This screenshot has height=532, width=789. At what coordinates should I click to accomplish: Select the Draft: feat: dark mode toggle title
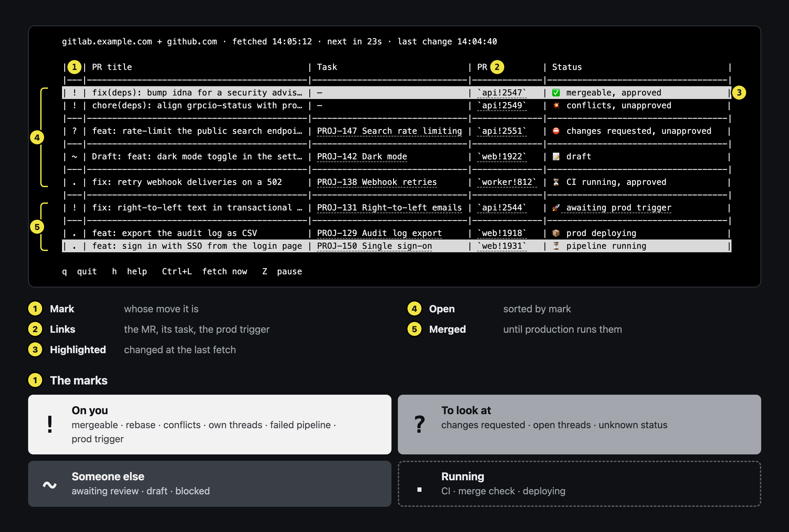(x=197, y=156)
